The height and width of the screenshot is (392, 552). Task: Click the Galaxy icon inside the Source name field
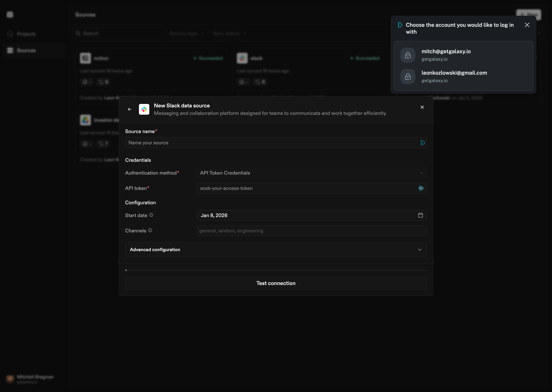(x=422, y=143)
